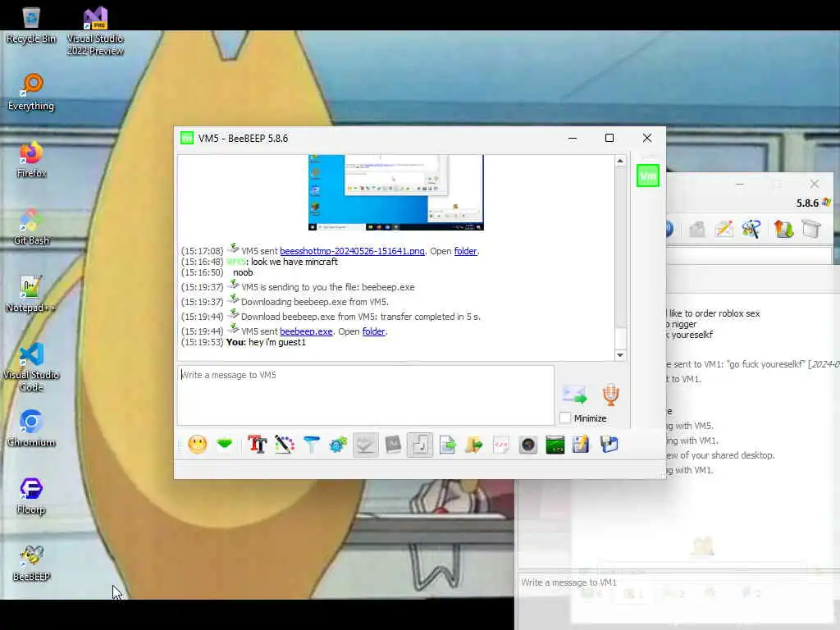Image resolution: width=840 pixels, height=630 pixels.
Task: Click the blue floppy disks icon
Action: coord(609,445)
